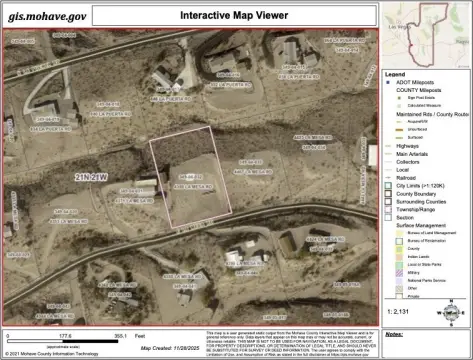Click the Local or State Parks swatch

pyautogui.click(x=399, y=265)
